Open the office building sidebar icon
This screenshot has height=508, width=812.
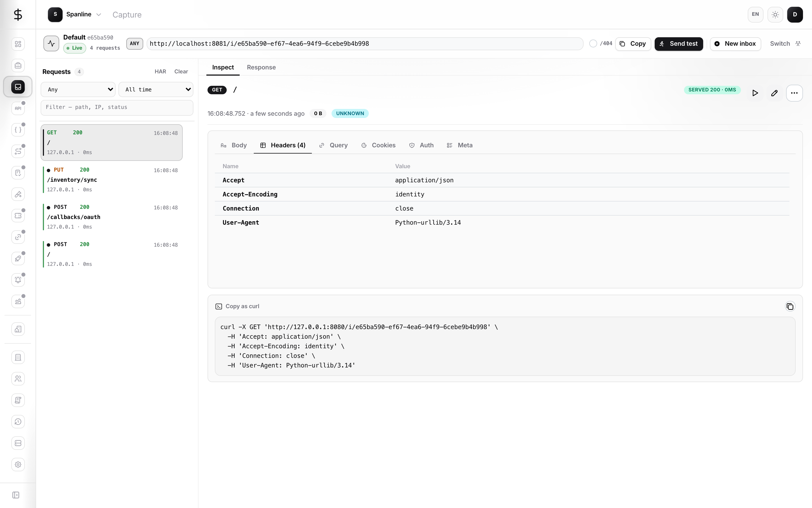click(x=18, y=358)
